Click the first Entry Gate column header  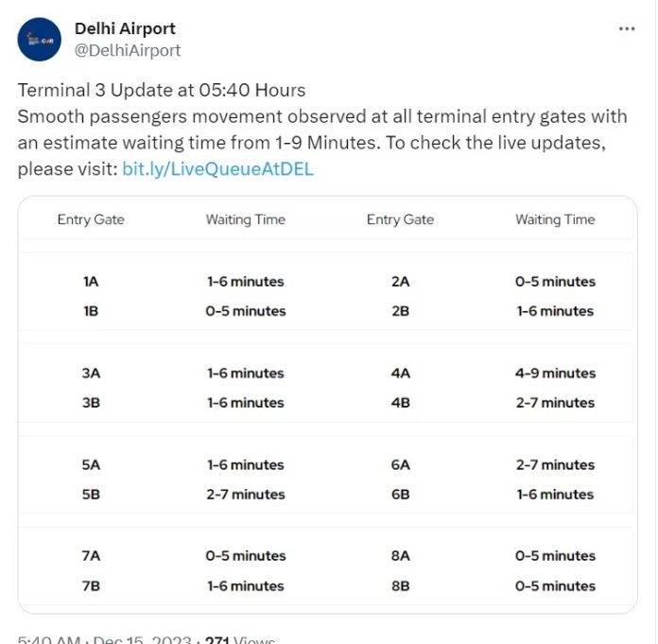point(91,219)
